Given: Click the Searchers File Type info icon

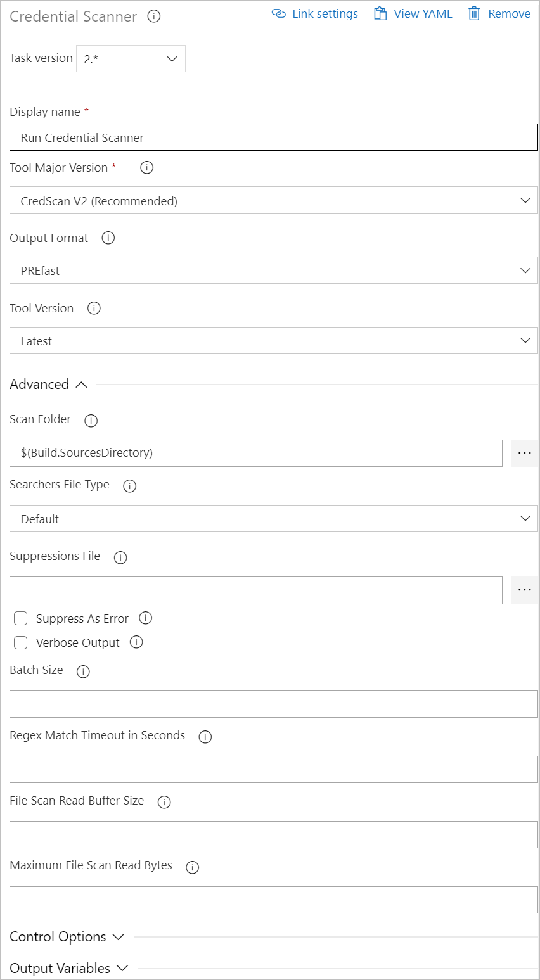Looking at the screenshot, I should click(x=129, y=485).
